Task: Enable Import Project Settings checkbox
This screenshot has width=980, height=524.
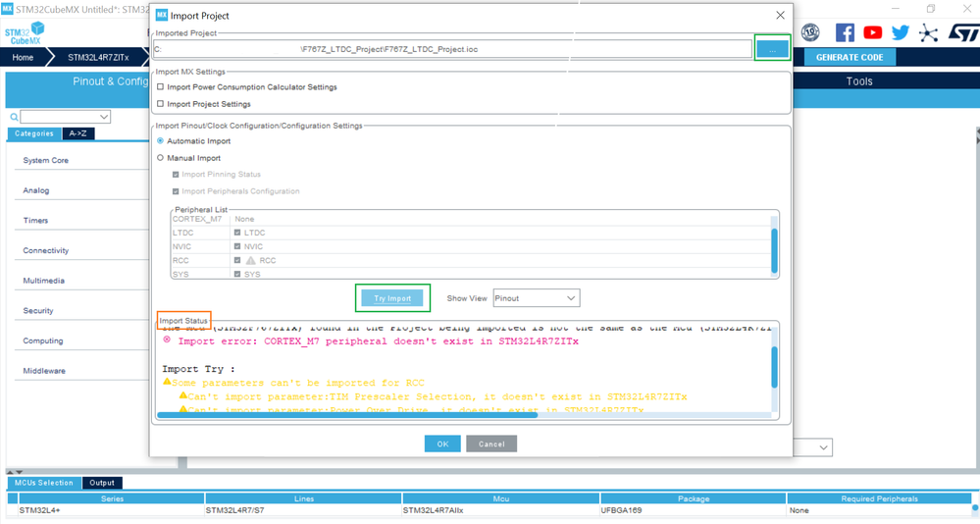Action: tap(161, 104)
